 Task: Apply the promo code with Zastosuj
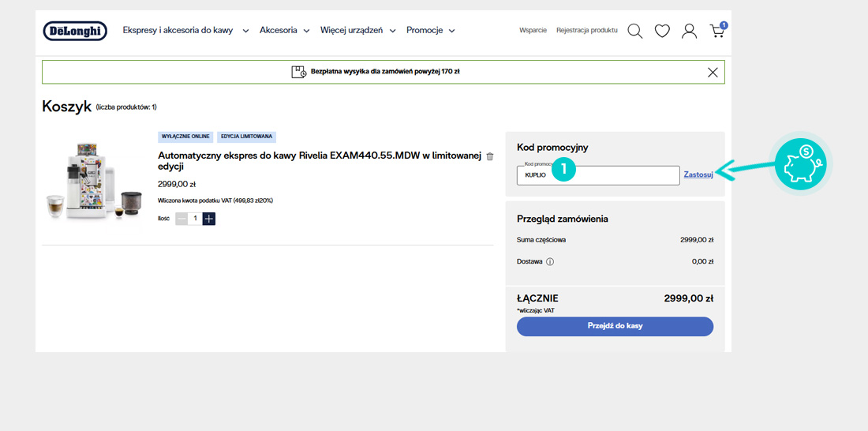pos(698,174)
